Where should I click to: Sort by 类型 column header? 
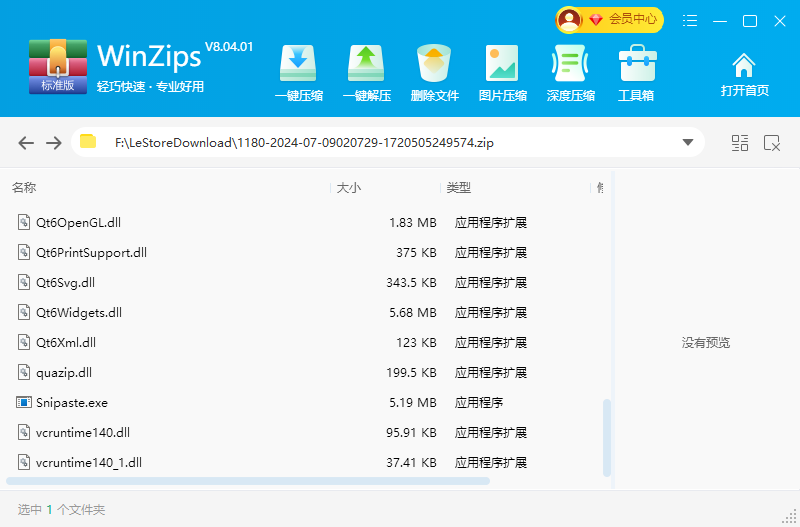point(459,188)
